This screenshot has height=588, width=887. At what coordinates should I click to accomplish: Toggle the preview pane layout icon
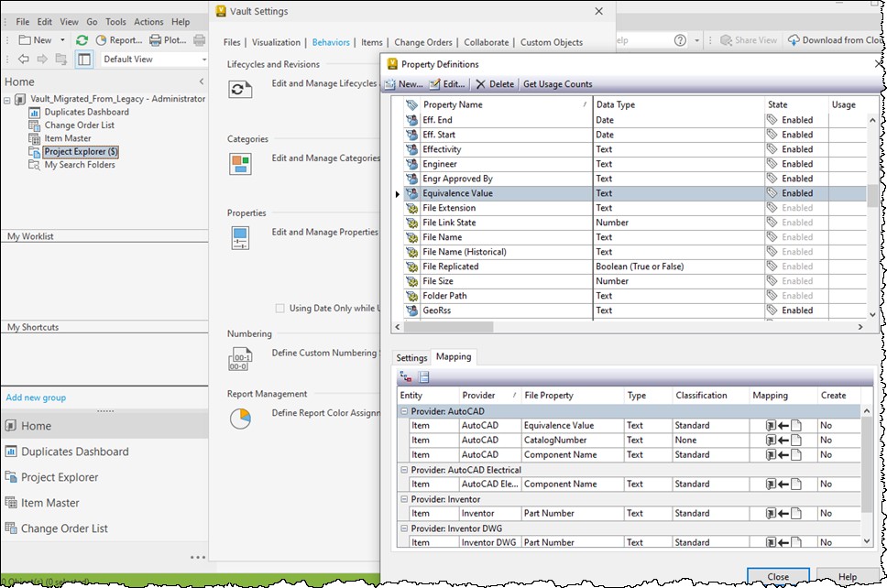coord(84,59)
